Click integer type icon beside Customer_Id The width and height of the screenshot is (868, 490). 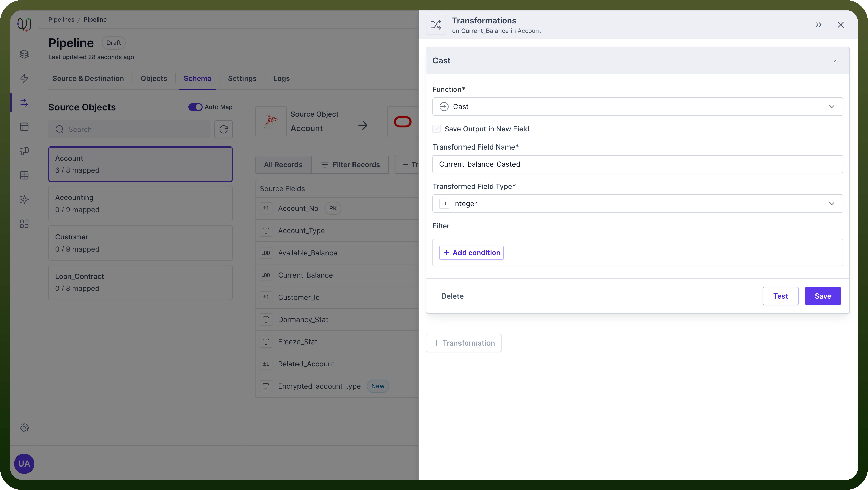coord(266,297)
